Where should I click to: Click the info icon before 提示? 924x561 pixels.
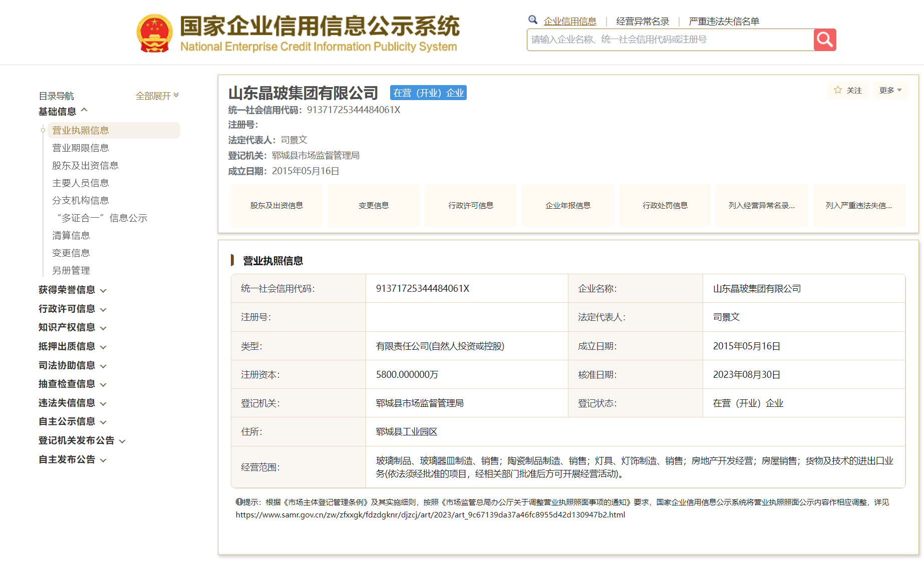(239, 501)
